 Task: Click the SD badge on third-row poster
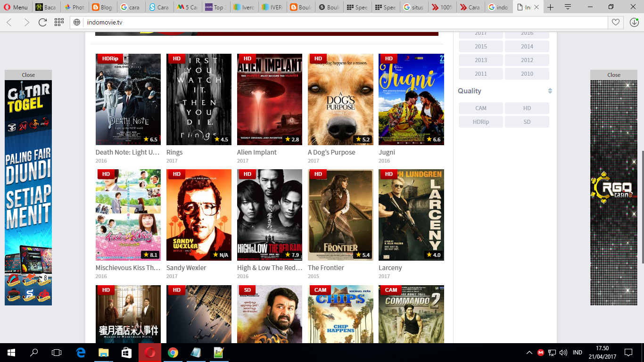click(248, 290)
